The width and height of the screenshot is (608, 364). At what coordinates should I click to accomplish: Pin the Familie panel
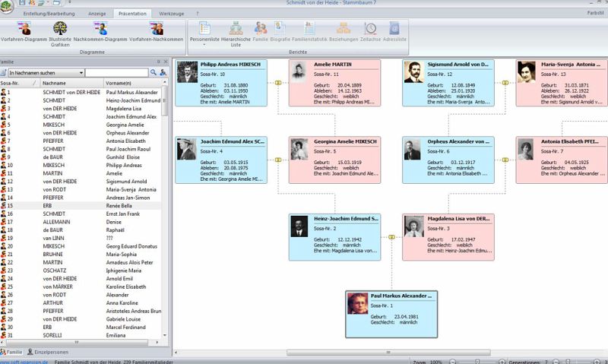click(157, 62)
